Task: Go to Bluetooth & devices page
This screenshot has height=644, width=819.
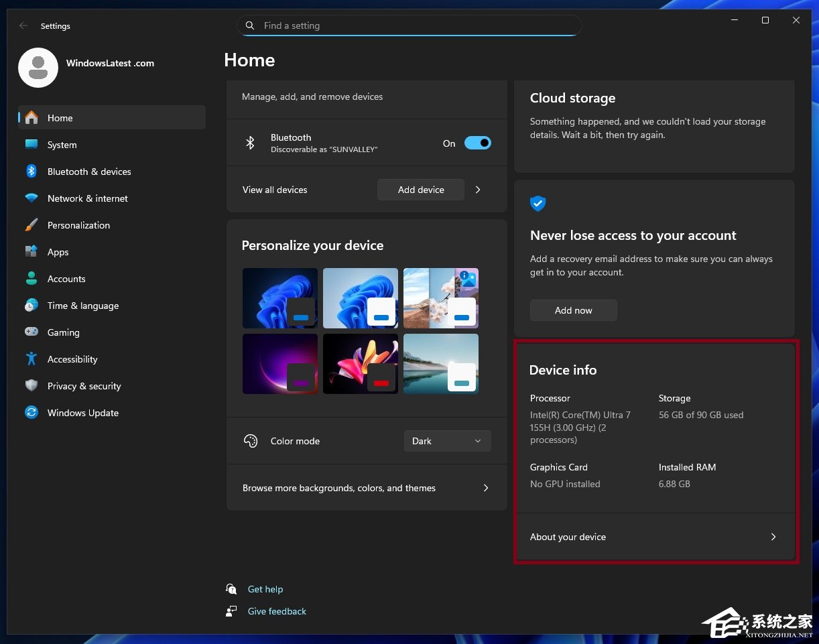Action: tap(112, 172)
